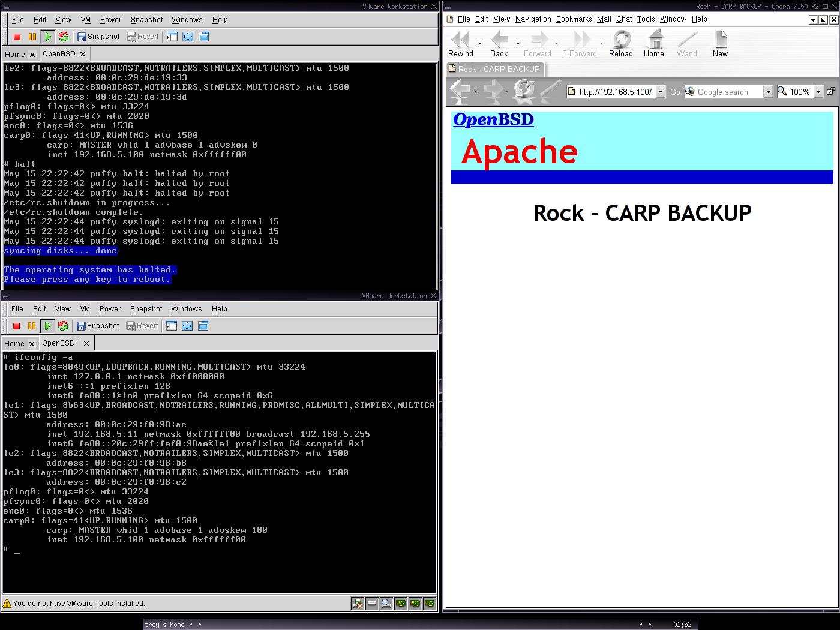Open the Fast Forward dropdown arrow

pyautogui.click(x=601, y=43)
